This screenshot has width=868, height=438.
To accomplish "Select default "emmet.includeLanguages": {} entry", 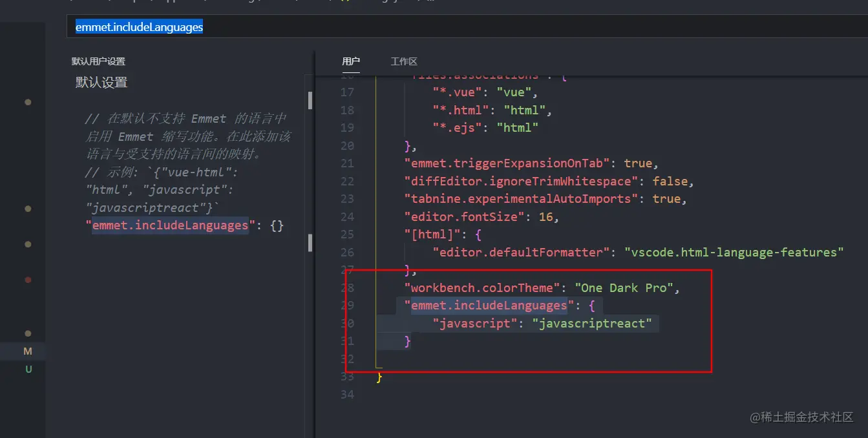I will tap(185, 225).
